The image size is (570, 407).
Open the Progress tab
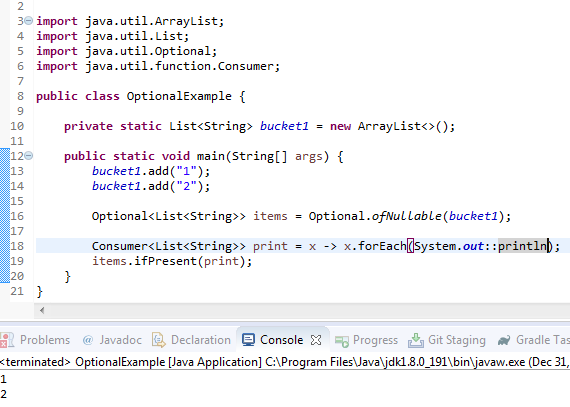[x=375, y=340]
